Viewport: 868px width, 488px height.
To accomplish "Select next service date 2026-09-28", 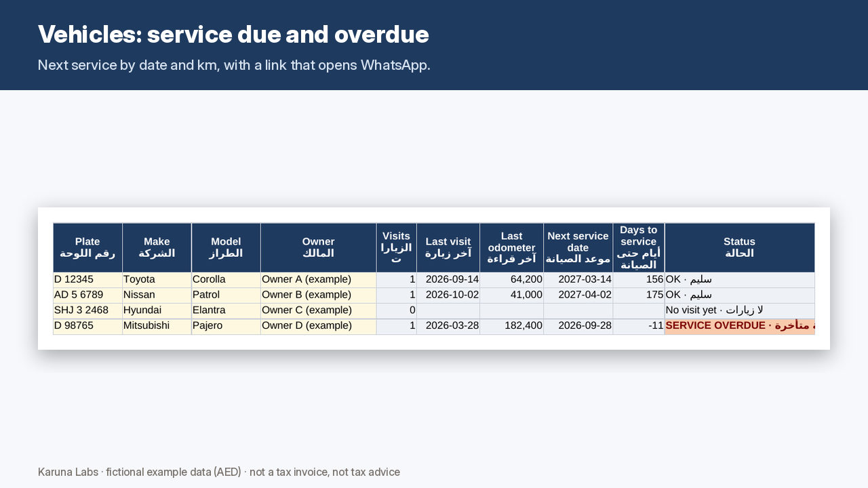I will pos(578,326).
